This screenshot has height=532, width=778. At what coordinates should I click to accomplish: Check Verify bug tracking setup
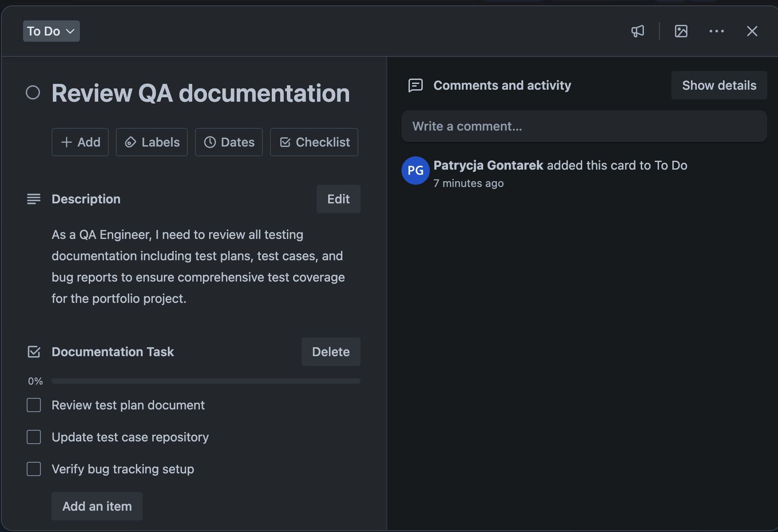tap(34, 469)
